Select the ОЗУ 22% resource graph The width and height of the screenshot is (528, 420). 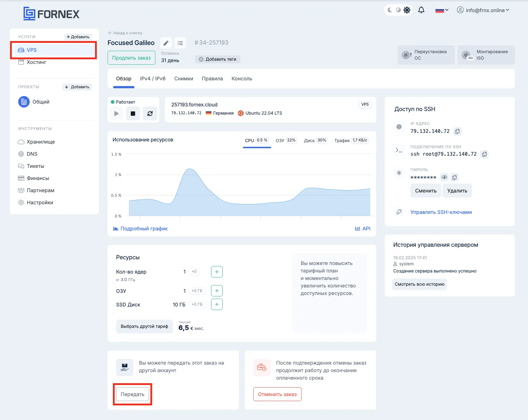coord(286,140)
